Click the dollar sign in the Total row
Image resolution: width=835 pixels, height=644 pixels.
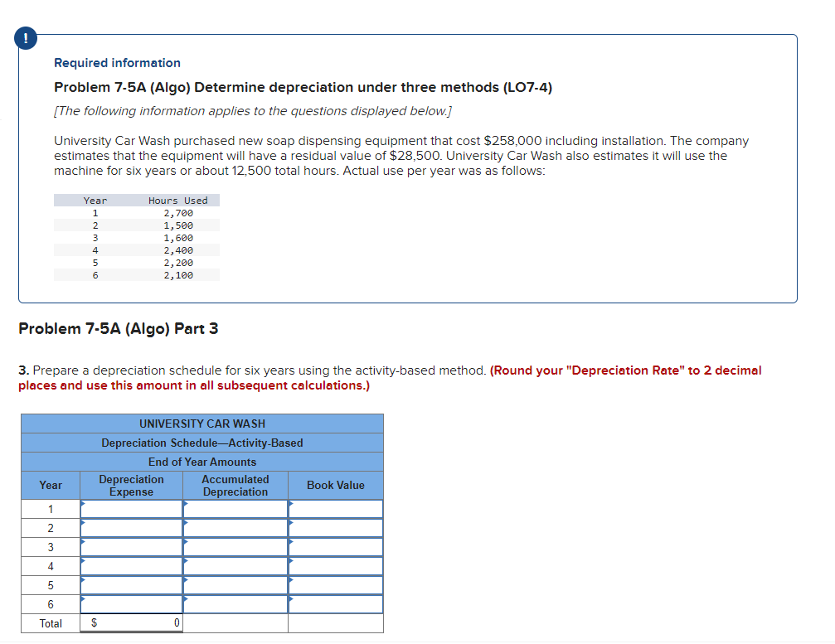coord(95,622)
